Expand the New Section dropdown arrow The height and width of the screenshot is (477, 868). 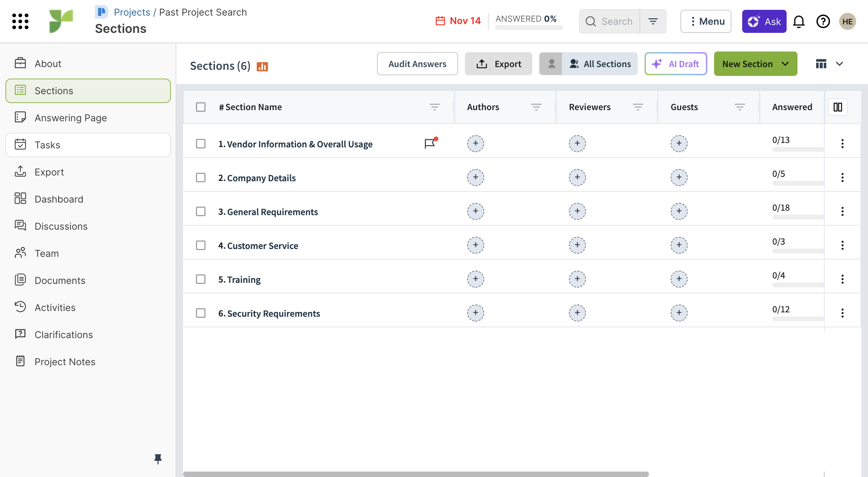(785, 64)
